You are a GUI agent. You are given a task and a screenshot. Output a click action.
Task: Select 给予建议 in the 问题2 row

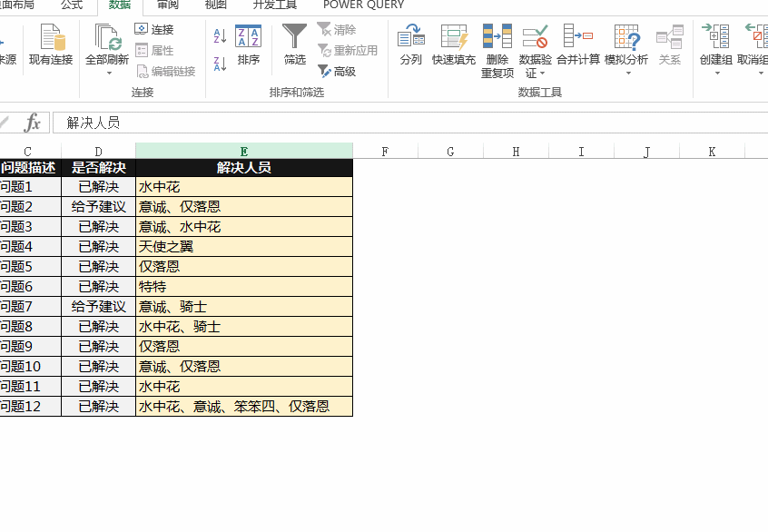tap(98, 207)
